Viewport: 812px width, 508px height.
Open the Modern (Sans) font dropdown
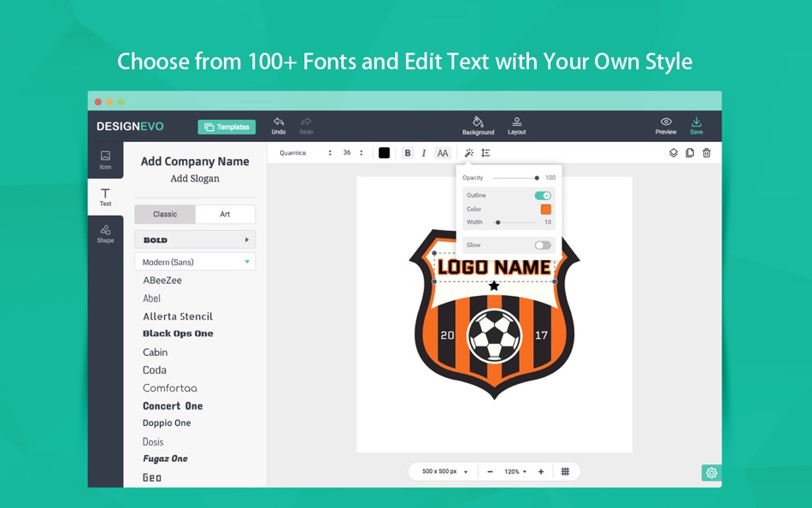point(195,262)
